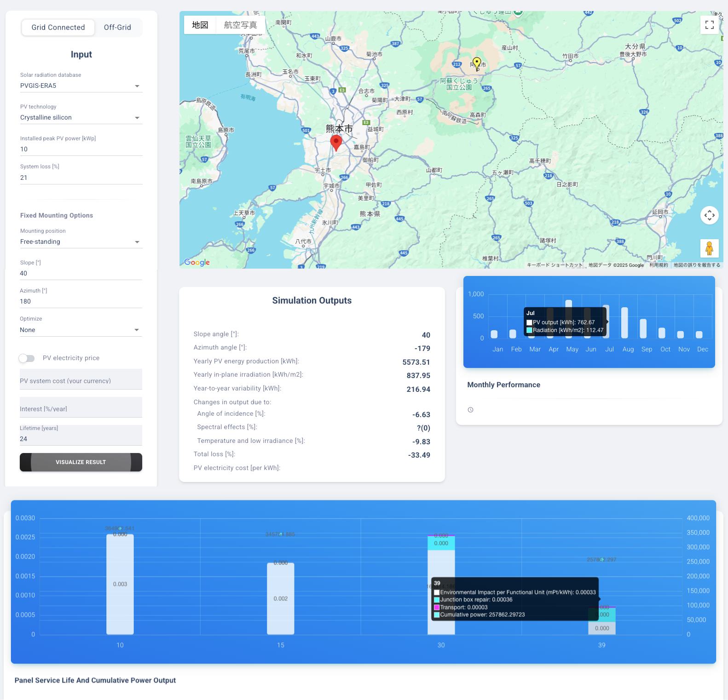728x700 pixels.
Task: Switch to Off-Grid tab
Action: coord(117,28)
